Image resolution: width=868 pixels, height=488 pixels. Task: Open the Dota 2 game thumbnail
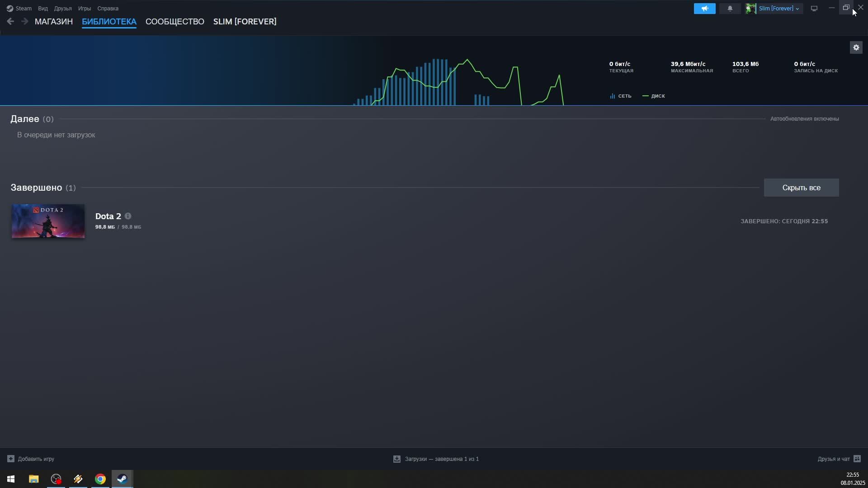point(48,221)
